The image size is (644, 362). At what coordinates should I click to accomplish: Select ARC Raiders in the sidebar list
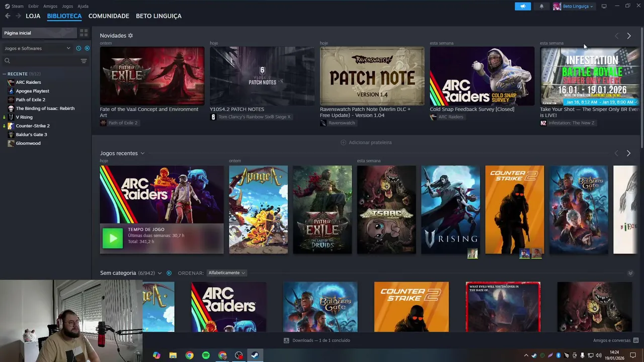tap(28, 82)
